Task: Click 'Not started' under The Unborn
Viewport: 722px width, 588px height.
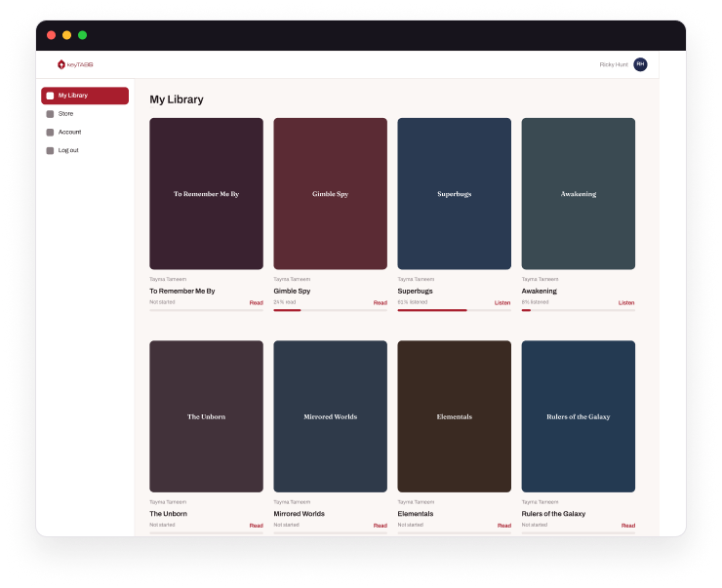Action: [162, 525]
